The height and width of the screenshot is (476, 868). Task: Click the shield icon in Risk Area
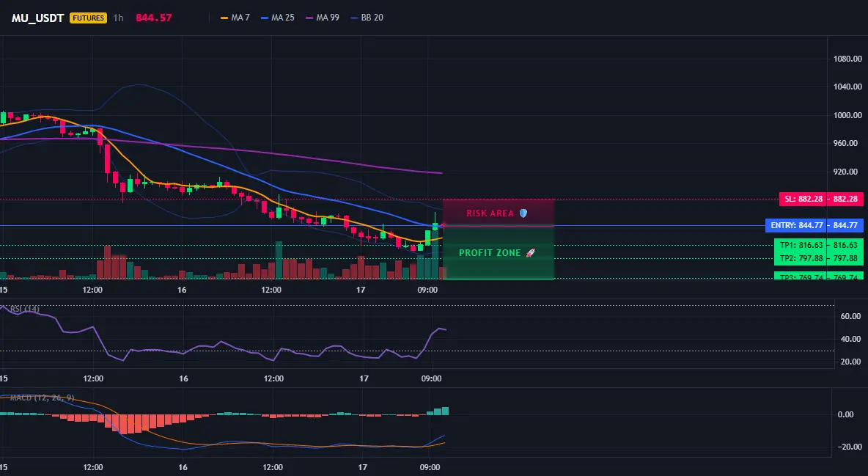(523, 213)
